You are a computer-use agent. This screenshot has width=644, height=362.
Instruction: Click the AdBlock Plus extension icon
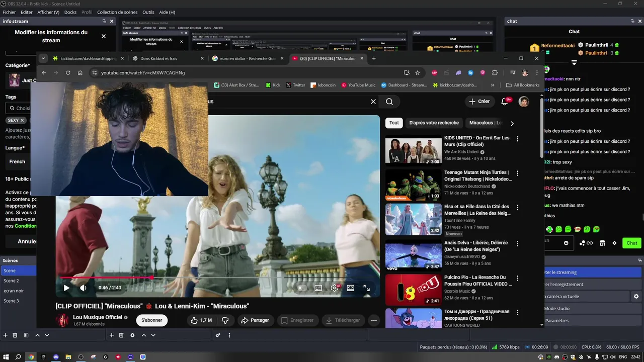pos(434,73)
